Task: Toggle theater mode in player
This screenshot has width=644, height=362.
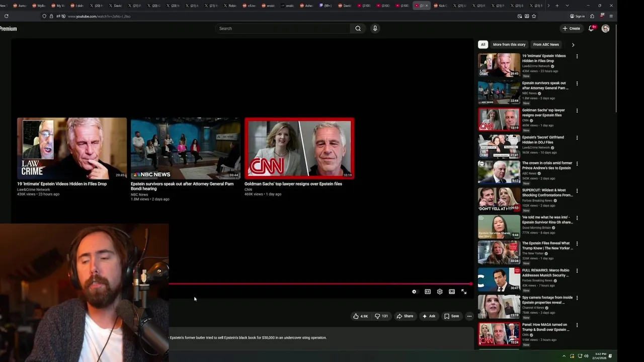Action: [452, 292]
